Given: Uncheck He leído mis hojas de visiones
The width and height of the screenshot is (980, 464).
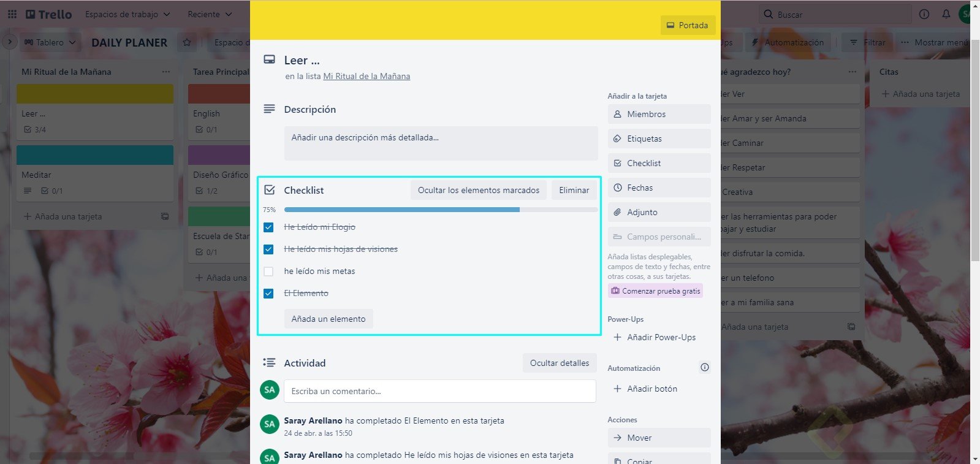Looking at the screenshot, I should coord(268,249).
